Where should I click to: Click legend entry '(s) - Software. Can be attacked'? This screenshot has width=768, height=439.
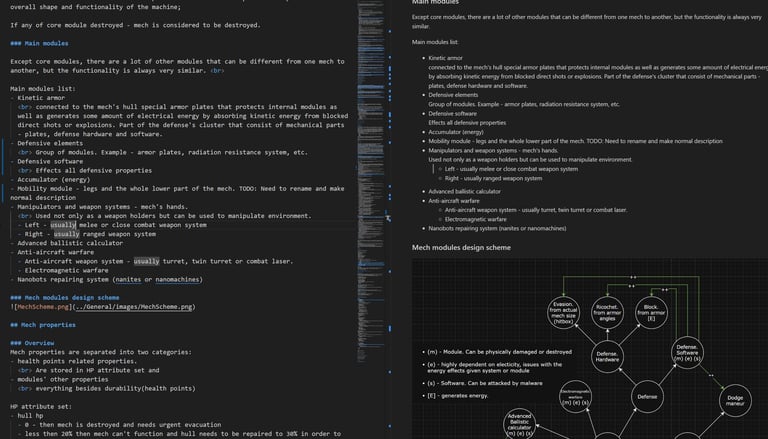(x=484, y=383)
